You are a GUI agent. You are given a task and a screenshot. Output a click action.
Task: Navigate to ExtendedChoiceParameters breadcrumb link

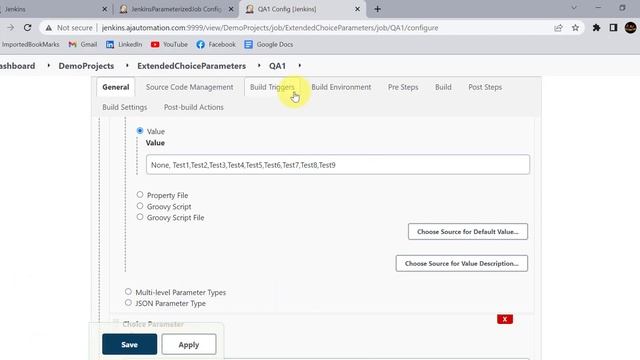(x=191, y=66)
